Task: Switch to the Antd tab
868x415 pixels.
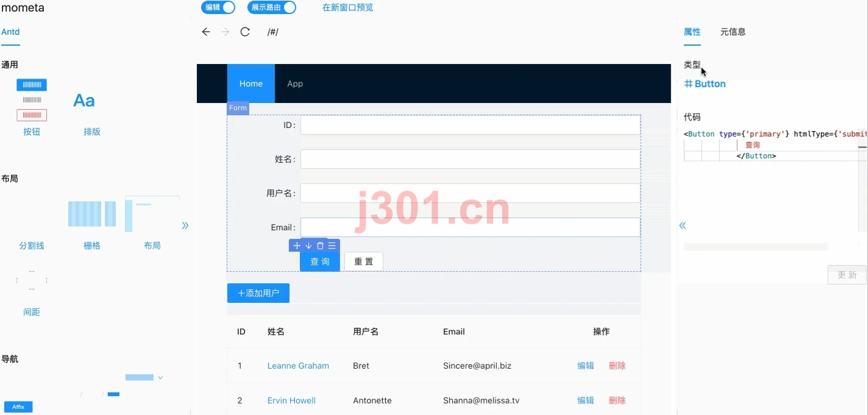Action: [x=10, y=32]
